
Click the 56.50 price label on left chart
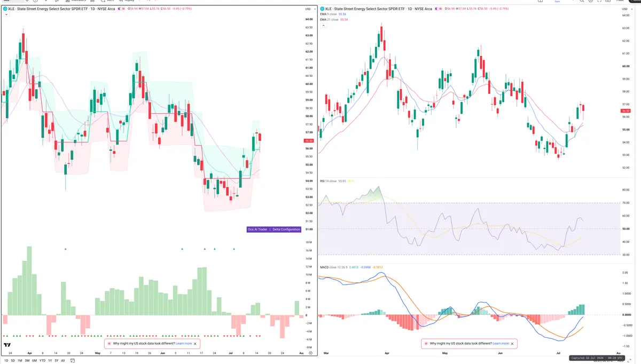click(309, 140)
